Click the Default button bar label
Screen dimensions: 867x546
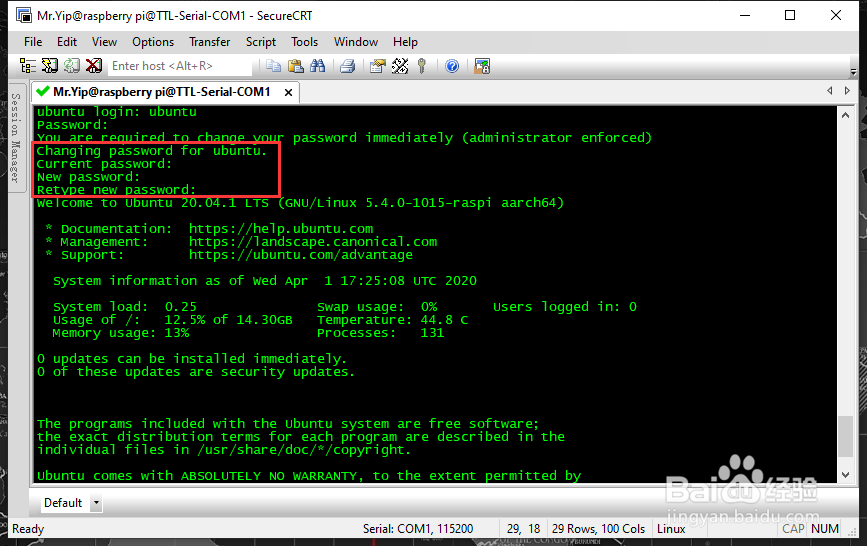click(63, 503)
